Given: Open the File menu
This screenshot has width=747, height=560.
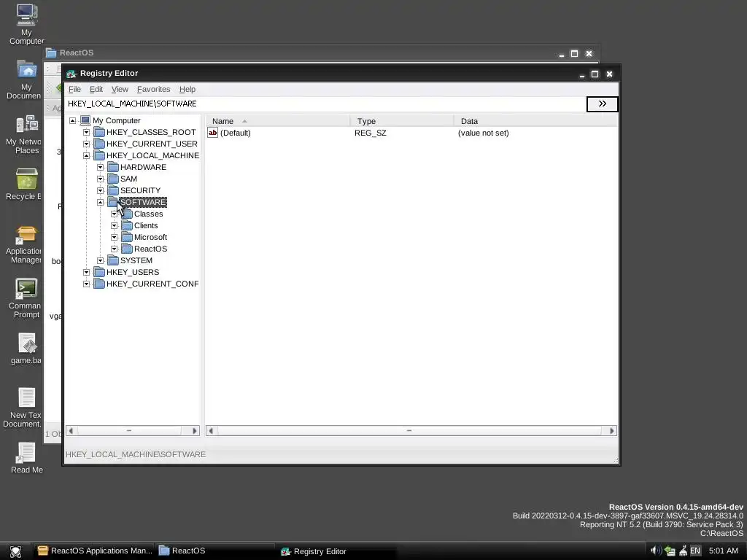Looking at the screenshot, I should [74, 89].
